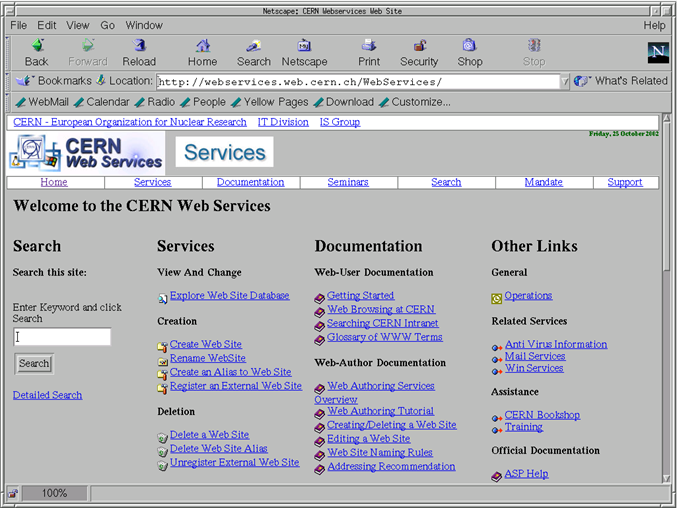This screenshot has width=677, height=508.
Task: Print the page using Print icon
Action: (x=369, y=45)
